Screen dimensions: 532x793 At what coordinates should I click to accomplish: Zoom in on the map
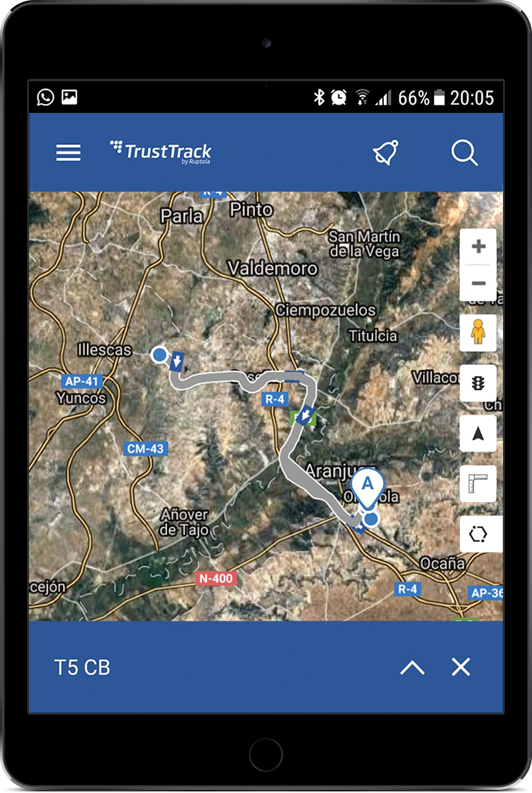coord(478,247)
